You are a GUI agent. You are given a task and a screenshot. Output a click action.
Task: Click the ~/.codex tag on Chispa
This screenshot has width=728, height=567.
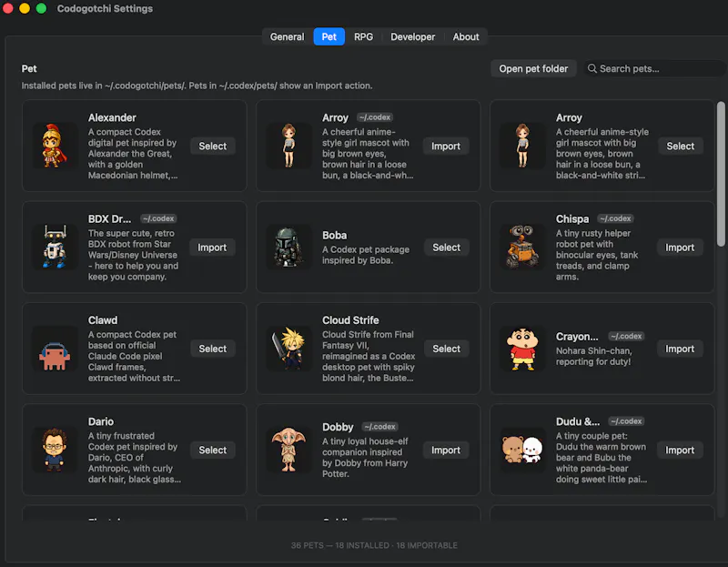pos(615,218)
